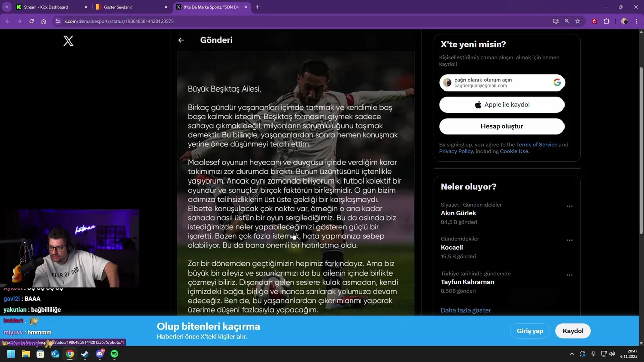
Task: Open Discord from taskbar
Action: point(100,354)
